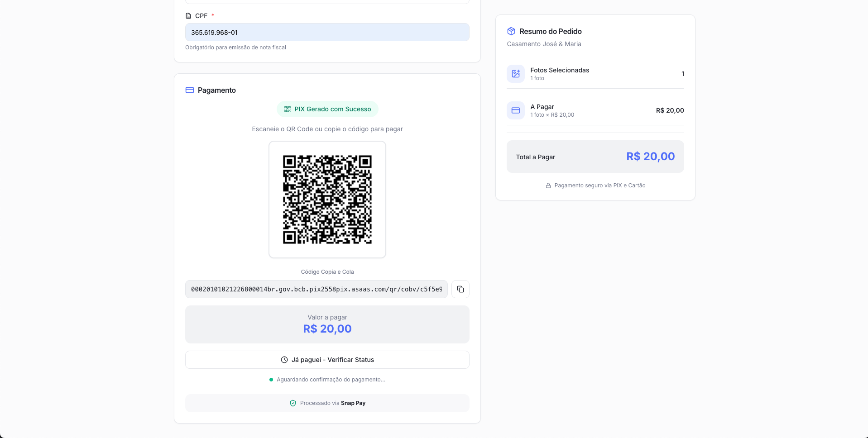Click Escaneie o QR Code instruction text

point(327,129)
